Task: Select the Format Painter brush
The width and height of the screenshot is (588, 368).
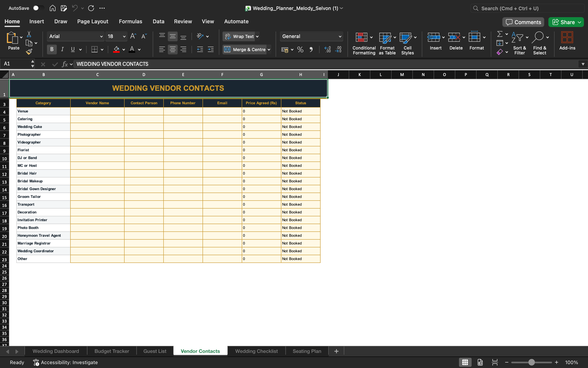Action: [x=29, y=52]
